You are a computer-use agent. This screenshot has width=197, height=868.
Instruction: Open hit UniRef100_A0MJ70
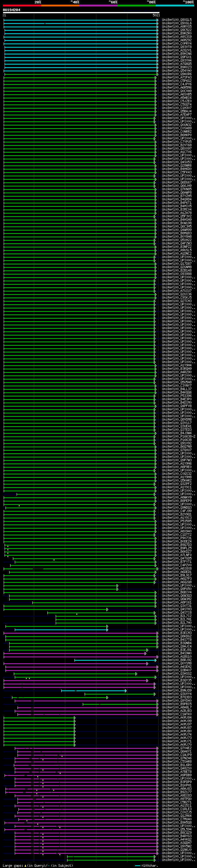coord(177,745)
